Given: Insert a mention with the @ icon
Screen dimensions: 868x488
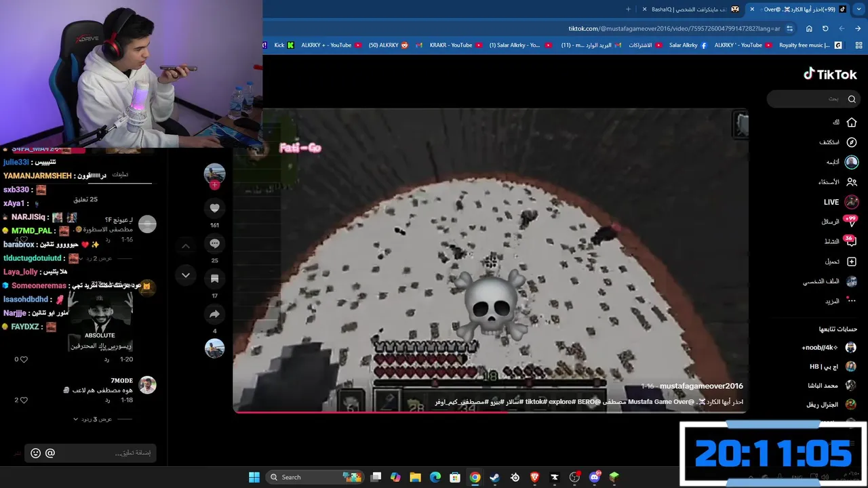Looking at the screenshot, I should (x=50, y=453).
